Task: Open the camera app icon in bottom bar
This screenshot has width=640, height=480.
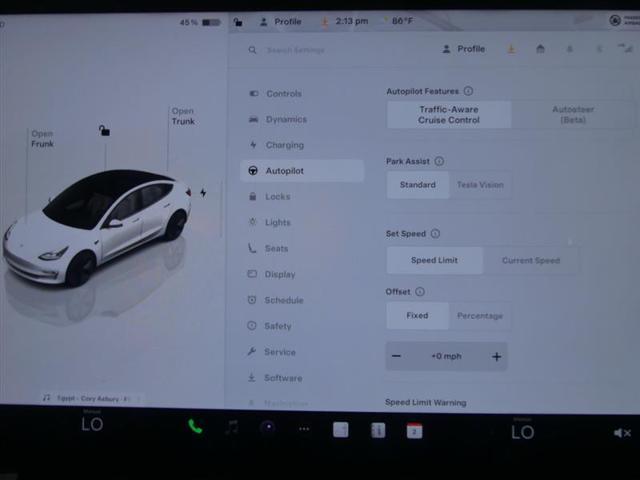Action: coord(268,427)
